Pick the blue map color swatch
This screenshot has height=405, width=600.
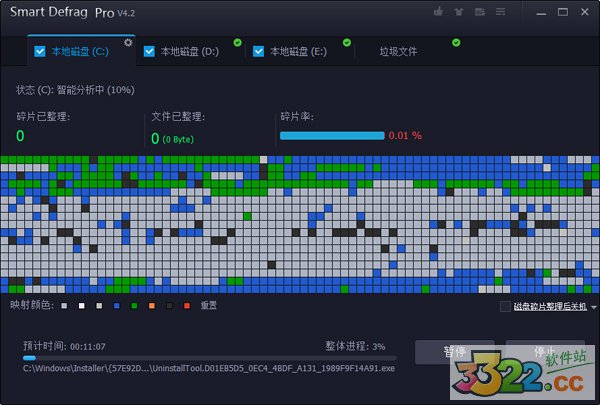(117, 305)
